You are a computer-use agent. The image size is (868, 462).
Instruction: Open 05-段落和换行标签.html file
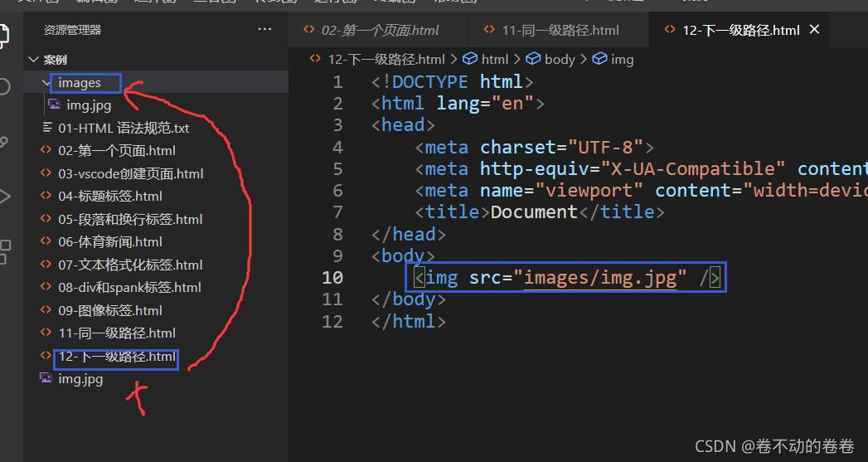pos(130,219)
